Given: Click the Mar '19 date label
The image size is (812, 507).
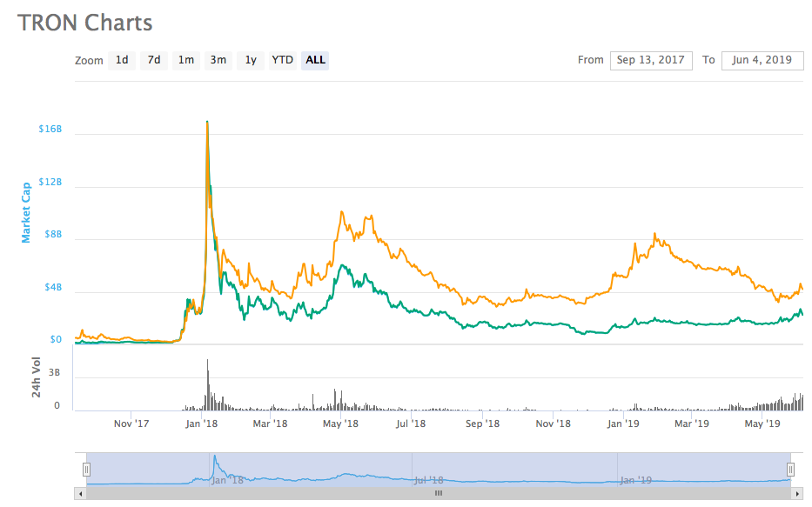Looking at the screenshot, I should (692, 424).
